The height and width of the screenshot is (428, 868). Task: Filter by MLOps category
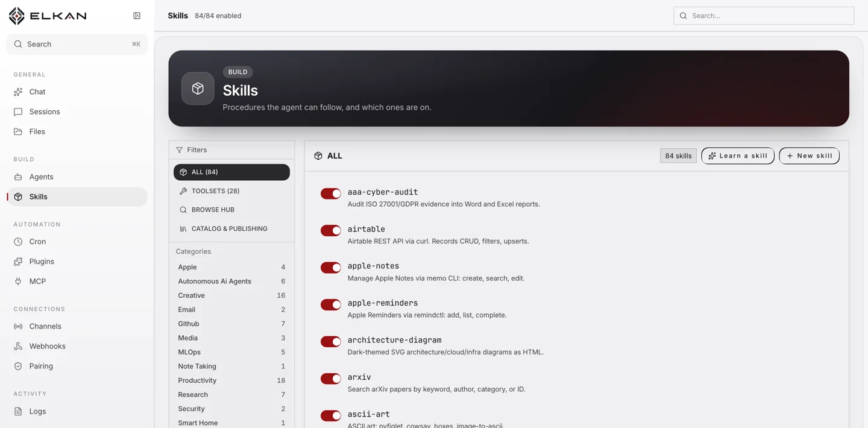click(x=231, y=352)
